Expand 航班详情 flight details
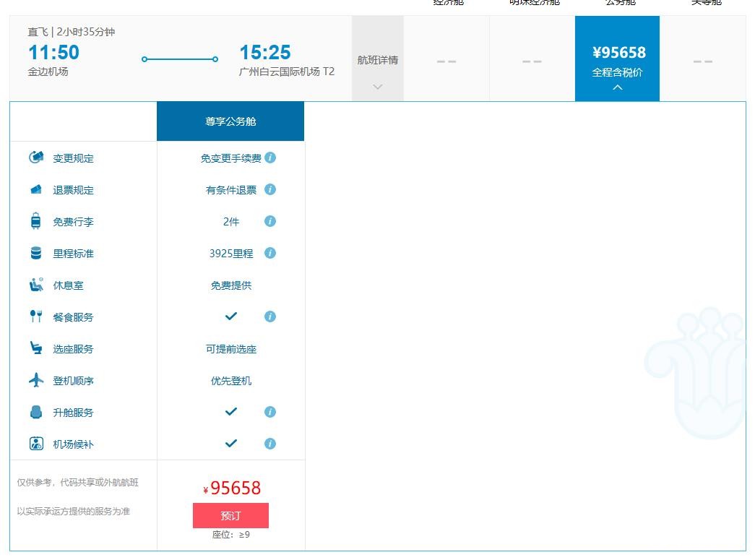 [x=377, y=59]
